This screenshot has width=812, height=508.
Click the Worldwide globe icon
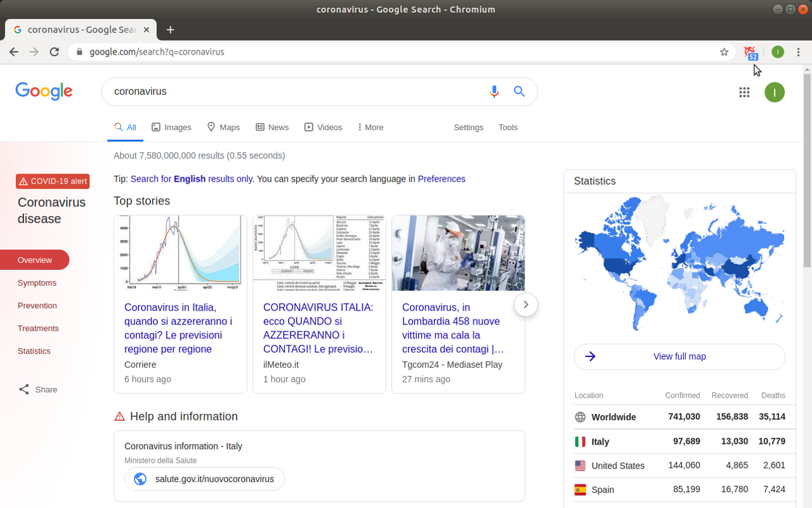coord(580,417)
